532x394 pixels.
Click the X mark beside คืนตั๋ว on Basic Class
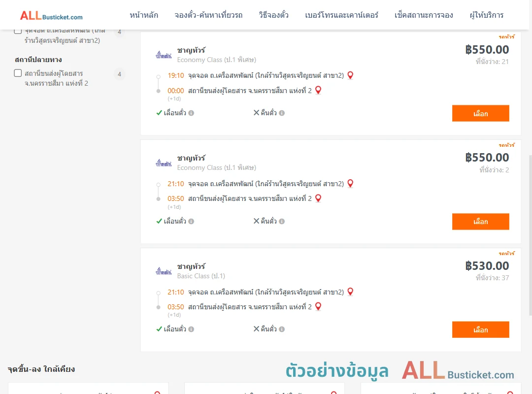point(257,329)
